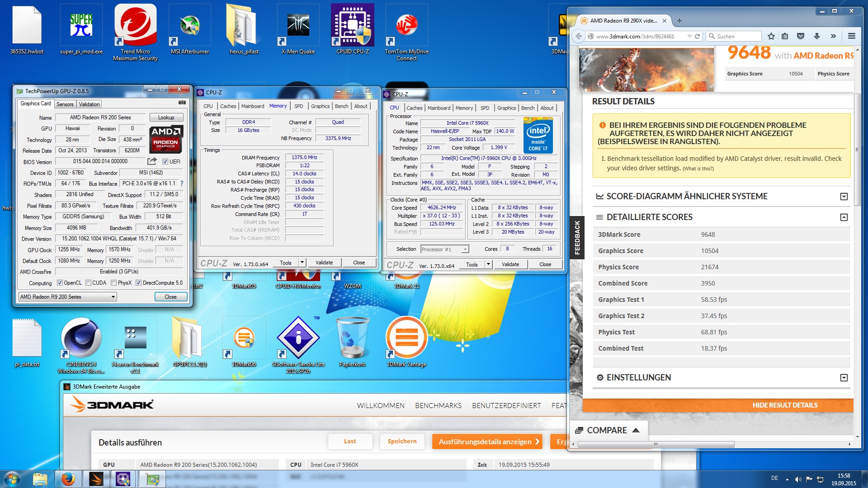Click the Lookup button in GPU-Z

166,117
